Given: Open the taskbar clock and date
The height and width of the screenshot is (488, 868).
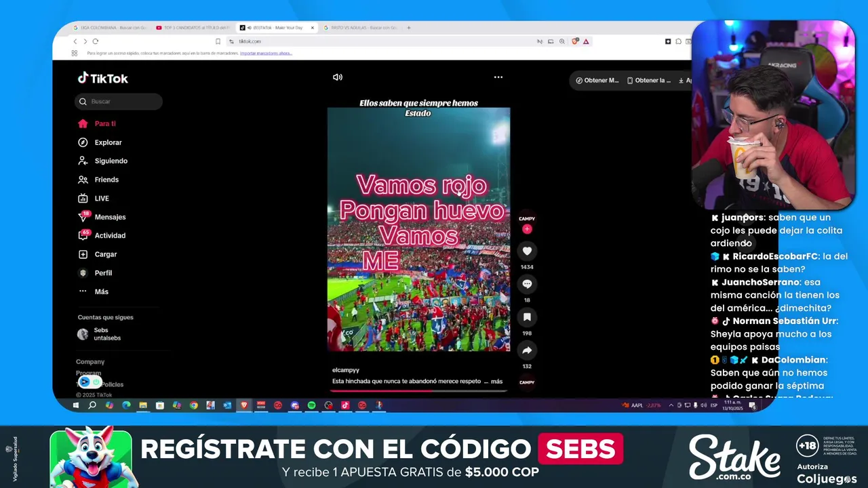Looking at the screenshot, I should pos(732,405).
